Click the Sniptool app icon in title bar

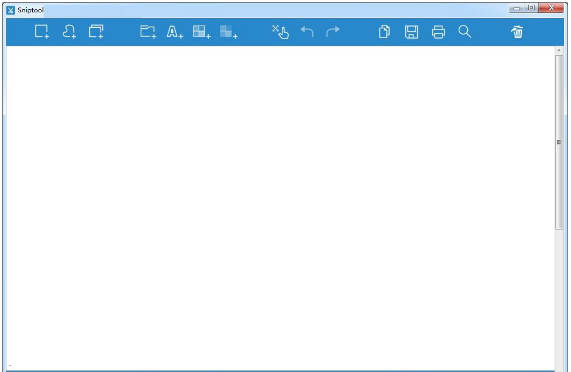(11, 10)
